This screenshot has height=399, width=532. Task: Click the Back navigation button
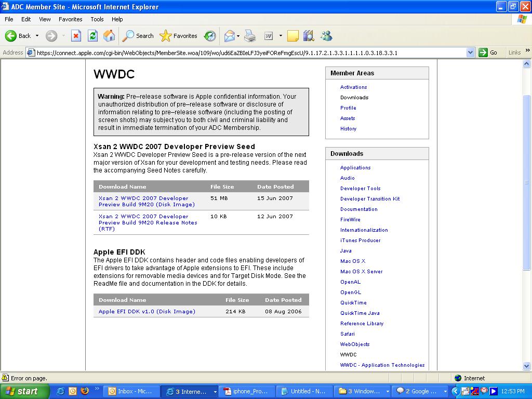[18, 36]
